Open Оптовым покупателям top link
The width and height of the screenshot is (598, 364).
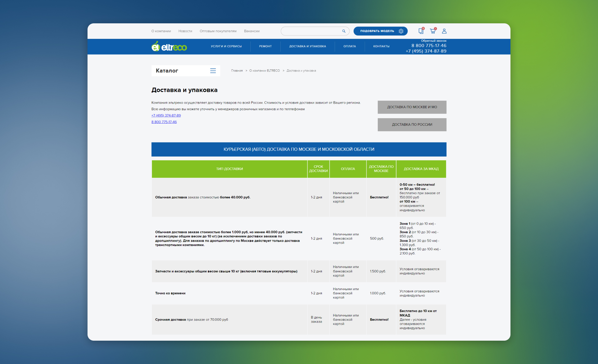218,31
